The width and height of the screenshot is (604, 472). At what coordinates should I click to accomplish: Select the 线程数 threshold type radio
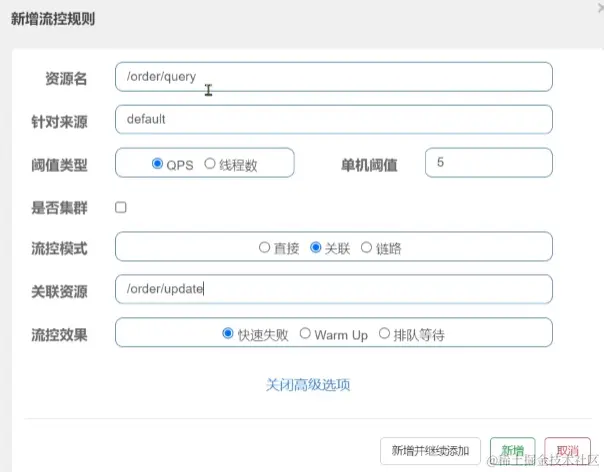coord(210,164)
